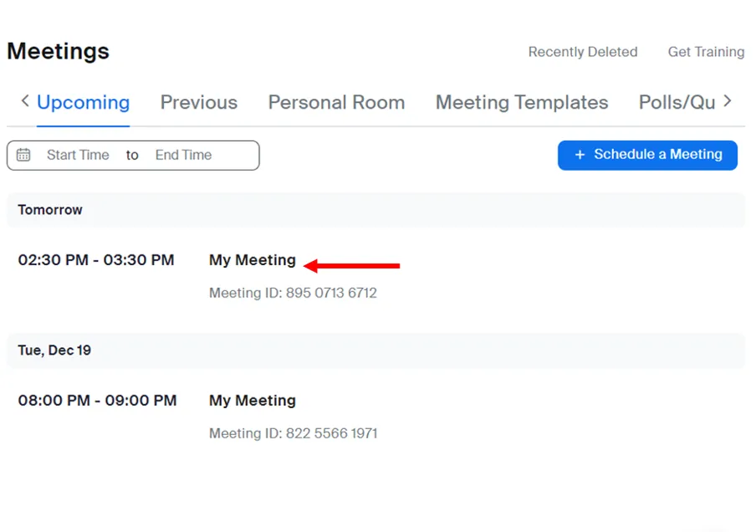Select the Meeting Templates tab

521,103
